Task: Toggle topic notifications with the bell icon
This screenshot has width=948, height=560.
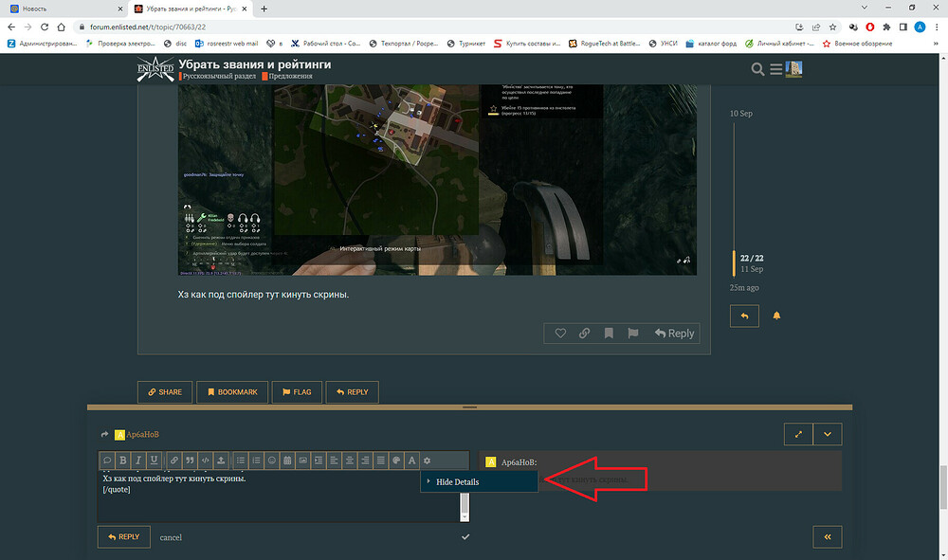Action: pyautogui.click(x=776, y=316)
